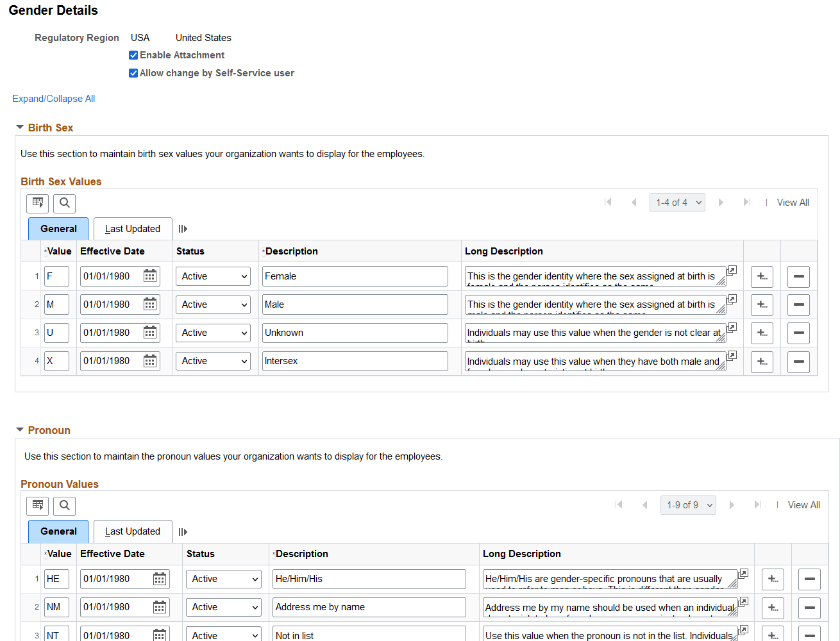
Task: Open the Status dropdown for the Male row
Action: [213, 304]
